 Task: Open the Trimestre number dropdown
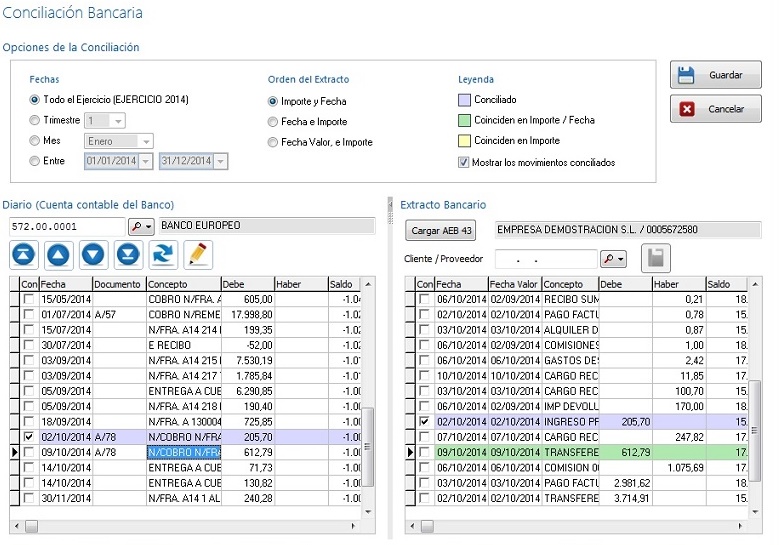(x=118, y=120)
